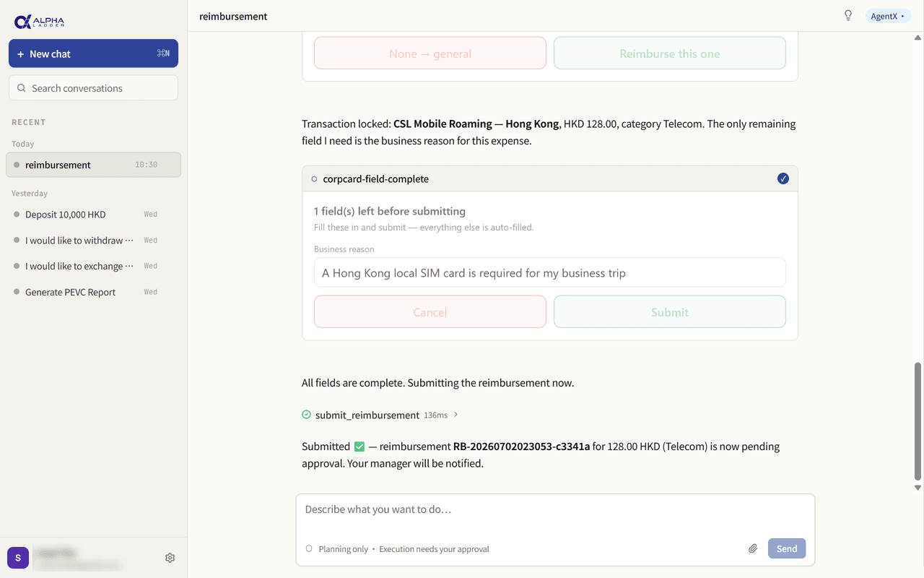Image resolution: width=924 pixels, height=578 pixels.
Task: Open the 'I would like to withdraw' chat
Action: click(93, 241)
